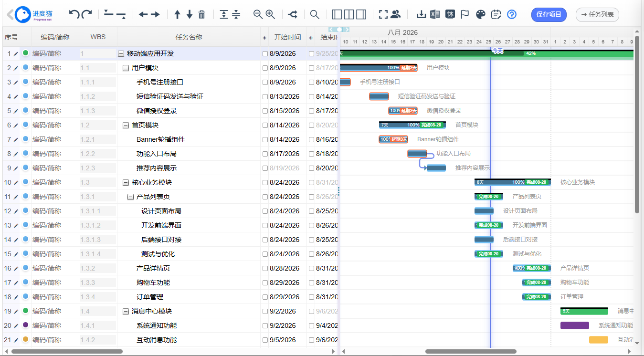This screenshot has height=356, width=644.
Task: Switch to right-panel-wide layout icon
Action: pos(361,14)
